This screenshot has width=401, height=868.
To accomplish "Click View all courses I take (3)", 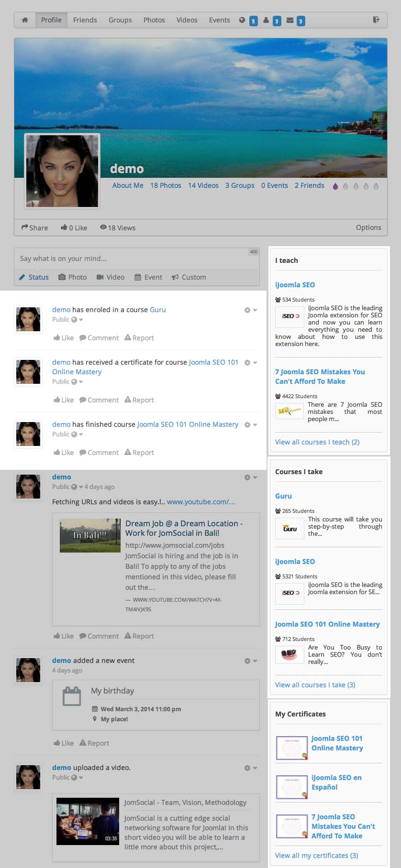I will point(315,685).
